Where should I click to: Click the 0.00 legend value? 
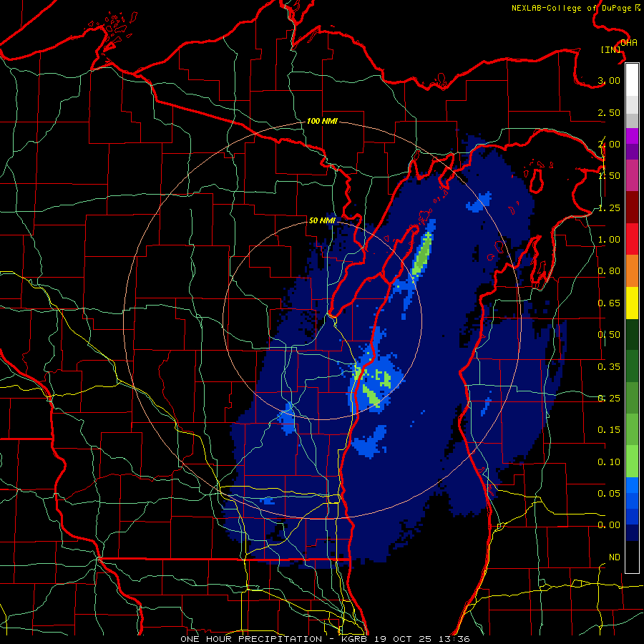pyautogui.click(x=609, y=525)
